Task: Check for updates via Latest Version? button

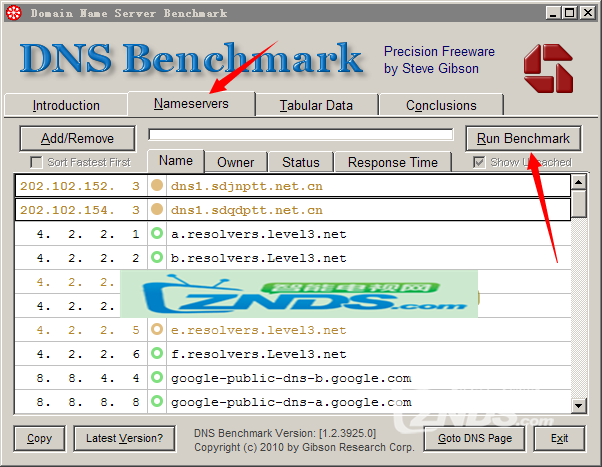Action: tap(124, 438)
